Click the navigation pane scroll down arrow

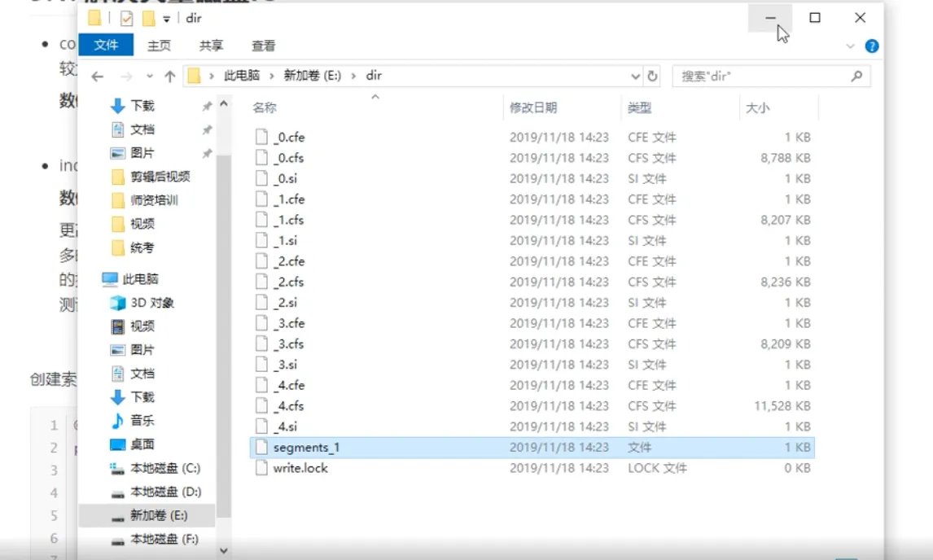coord(224,550)
